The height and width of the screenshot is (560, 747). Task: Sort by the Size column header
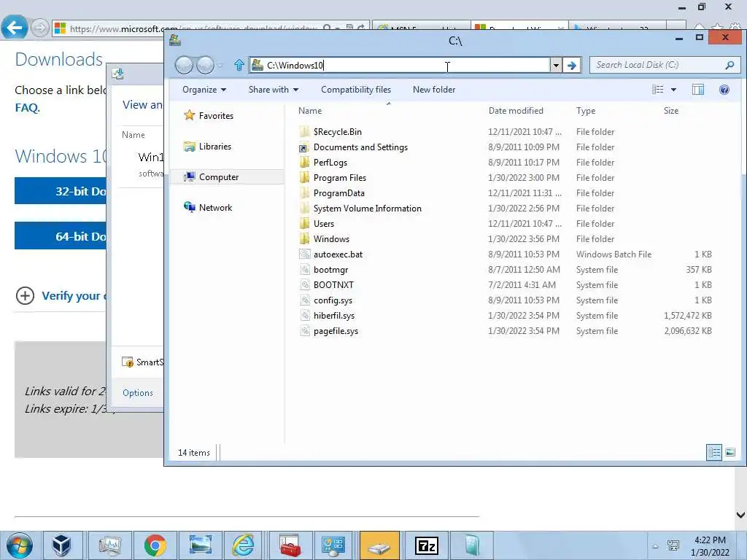pyautogui.click(x=671, y=111)
